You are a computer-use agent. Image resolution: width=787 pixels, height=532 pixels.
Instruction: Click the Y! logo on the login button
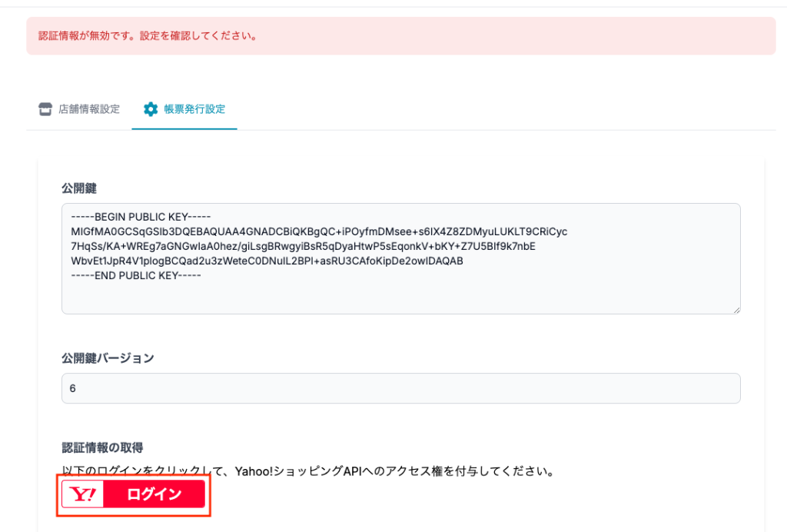pyautogui.click(x=83, y=494)
